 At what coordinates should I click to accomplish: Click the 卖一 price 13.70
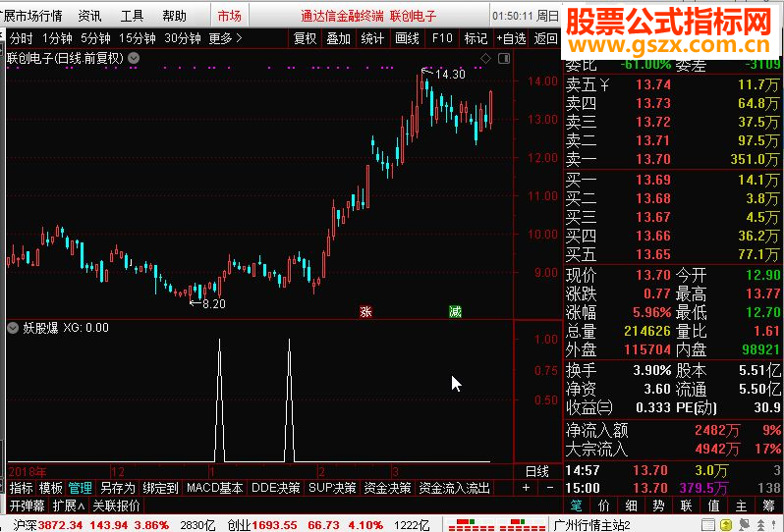coord(653,159)
